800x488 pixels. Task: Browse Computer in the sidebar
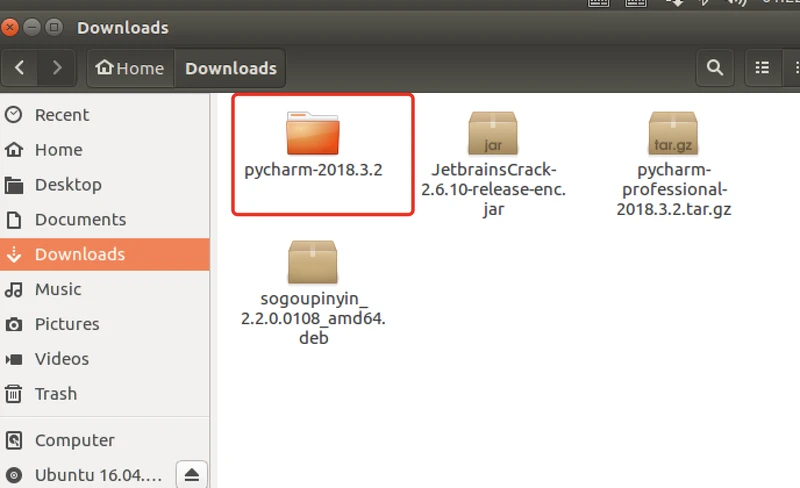pos(75,440)
